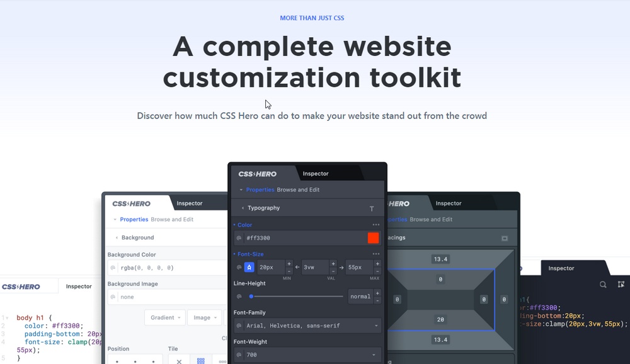Toggle the blue fluid font-size A button
Image resolution: width=630 pixels, height=364 pixels.
pos(249,267)
